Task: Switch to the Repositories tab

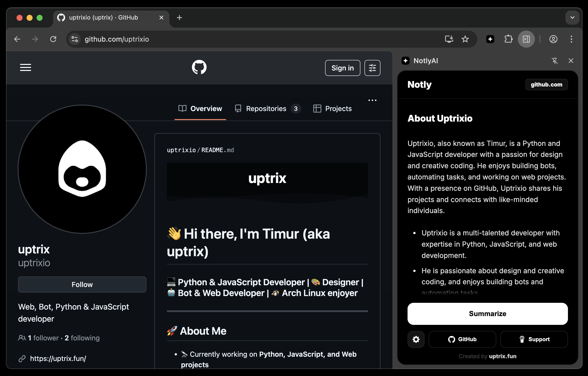Action: (266, 109)
